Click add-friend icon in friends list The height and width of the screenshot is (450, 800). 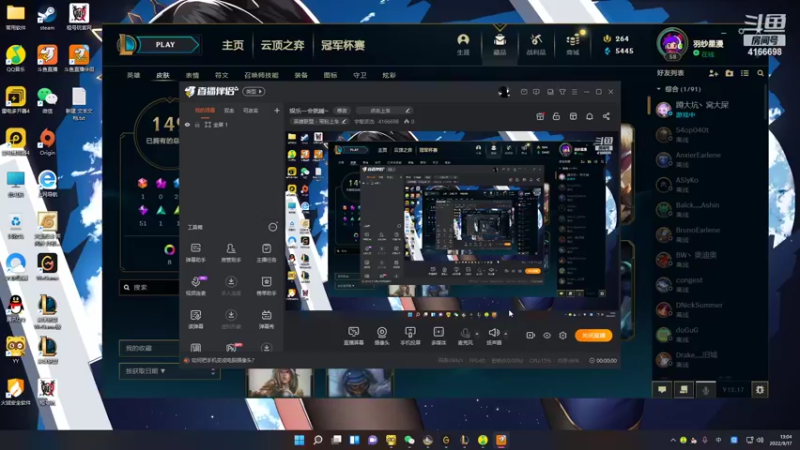(713, 73)
